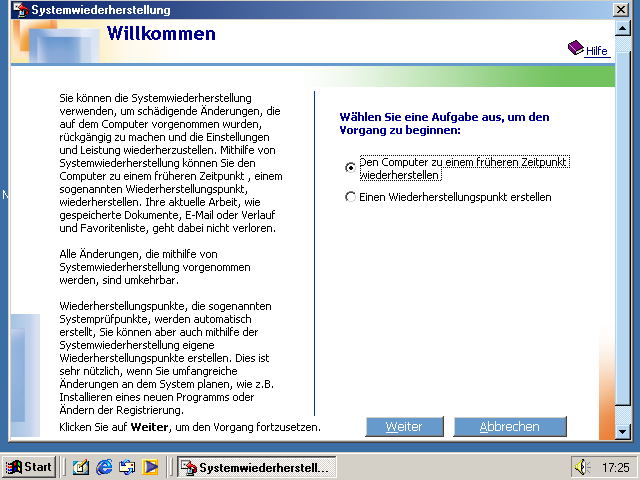Close the Systemwiederherstellung window
This screenshot has width=640, height=480.
[621, 10]
